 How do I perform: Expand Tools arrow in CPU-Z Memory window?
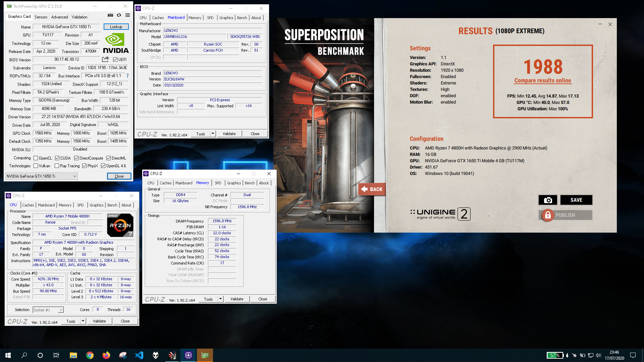[220, 299]
